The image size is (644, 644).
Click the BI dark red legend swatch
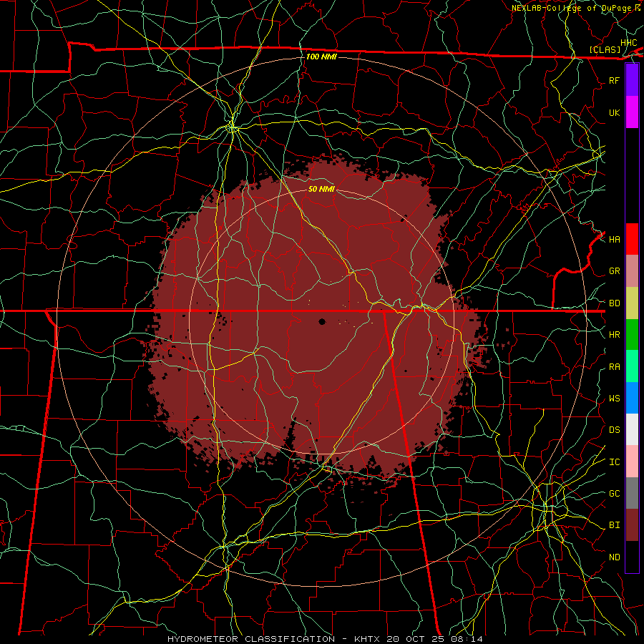[632, 525]
